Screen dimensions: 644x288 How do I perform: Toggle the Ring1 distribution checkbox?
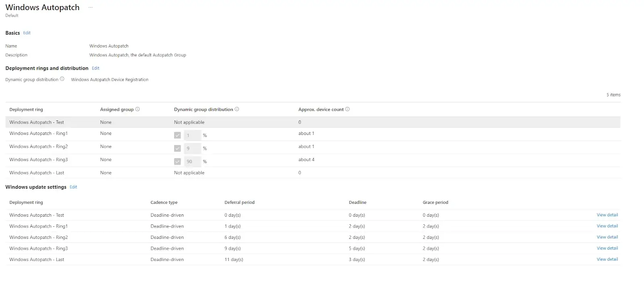(178, 135)
